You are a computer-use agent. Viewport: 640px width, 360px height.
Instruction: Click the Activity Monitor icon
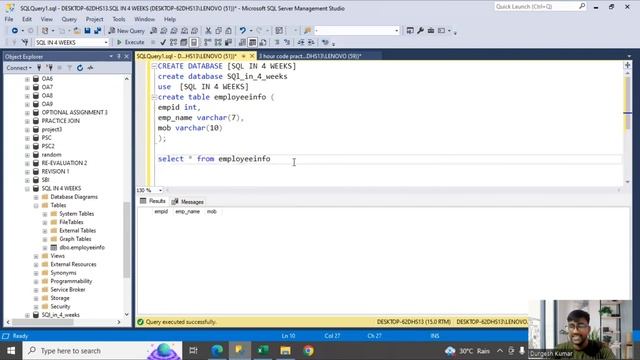coord(91,68)
